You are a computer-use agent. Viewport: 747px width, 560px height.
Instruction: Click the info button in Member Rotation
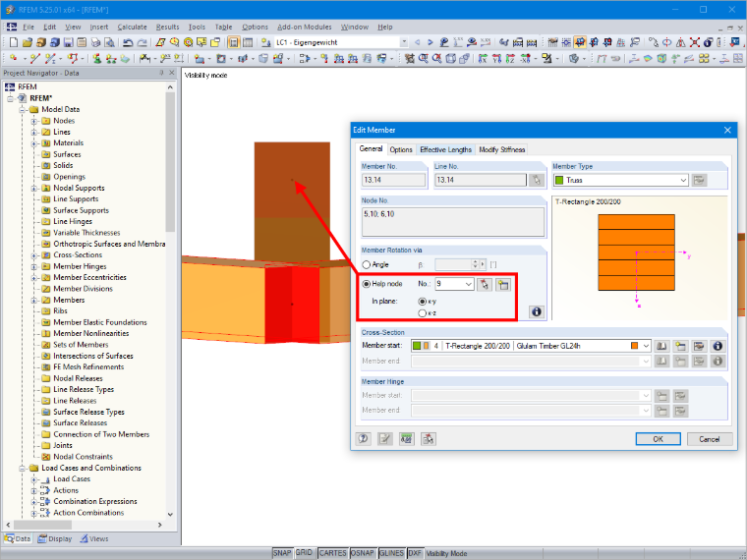[537, 311]
